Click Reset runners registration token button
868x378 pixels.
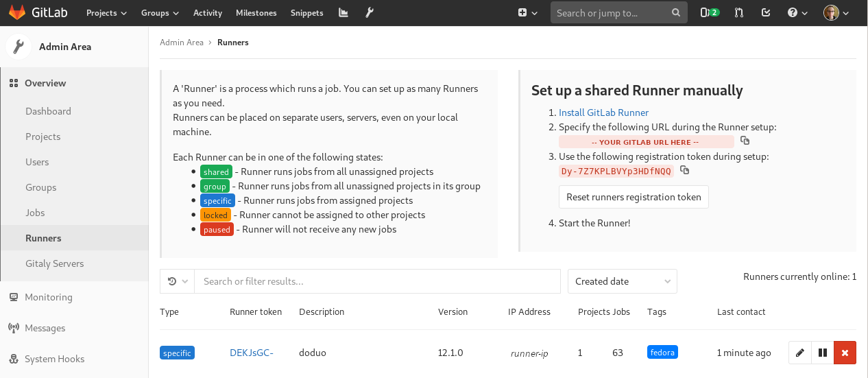[634, 197]
